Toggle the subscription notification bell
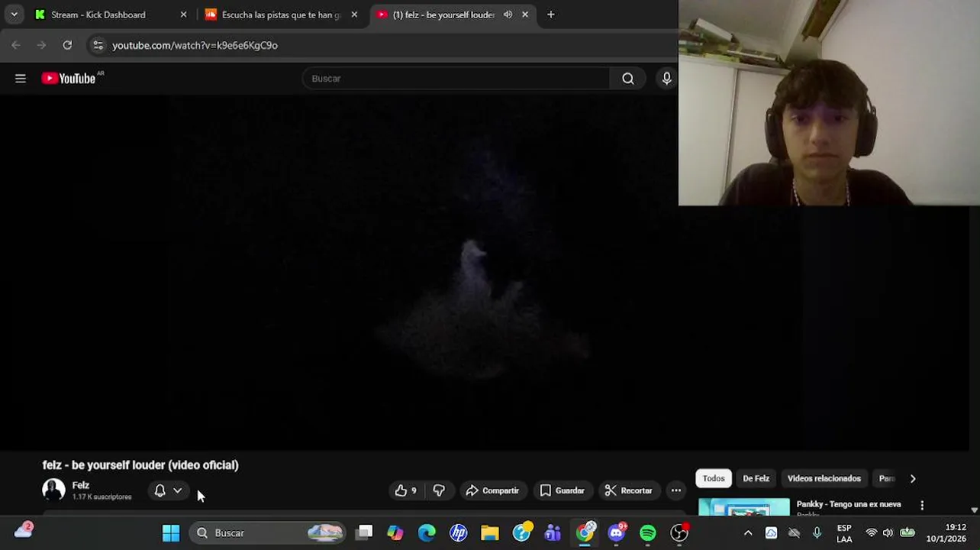This screenshot has height=550, width=980. click(160, 490)
